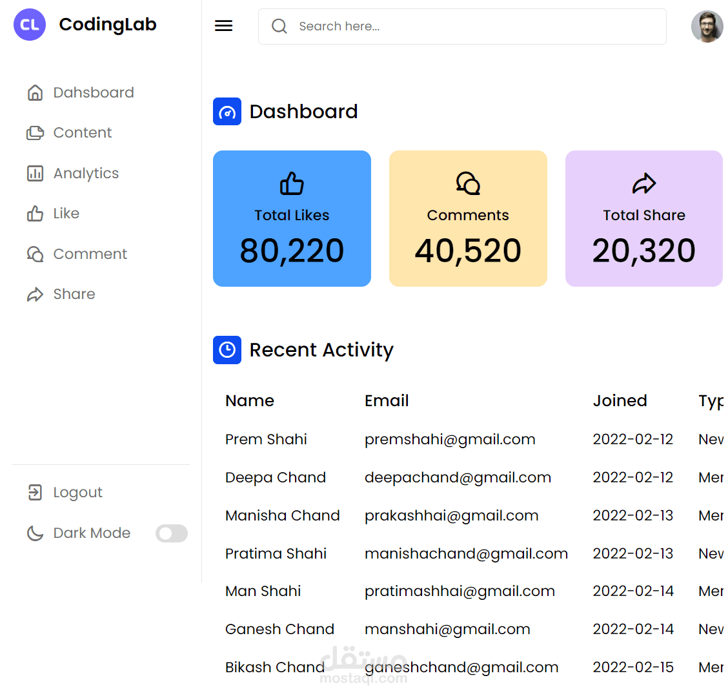This screenshot has height=700, width=728.
Task: Select the Pratima Shahi name cell
Action: pos(276,553)
